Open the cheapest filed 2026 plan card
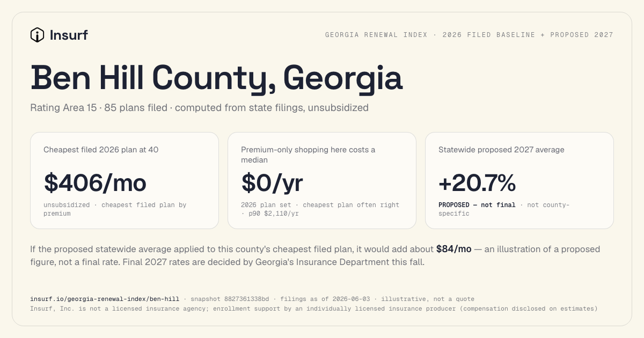The height and width of the screenshot is (338, 644). coord(125,181)
